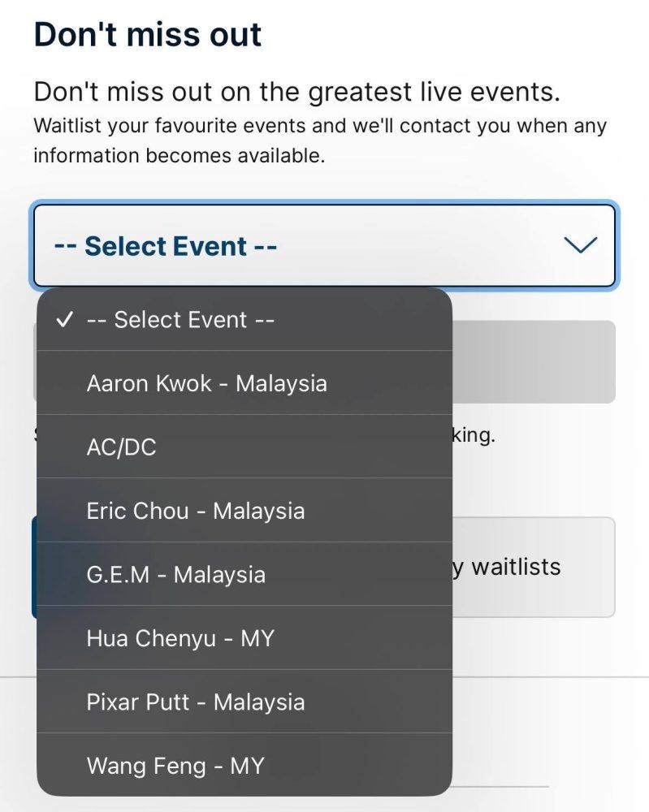Choose Hua Chenyu - MY option
This screenshot has width=649, height=812.
coord(180,638)
